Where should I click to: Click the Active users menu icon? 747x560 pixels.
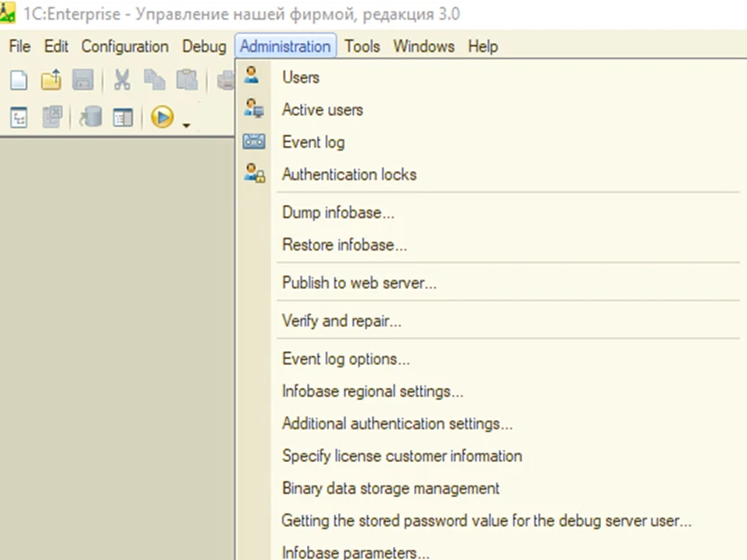(254, 109)
